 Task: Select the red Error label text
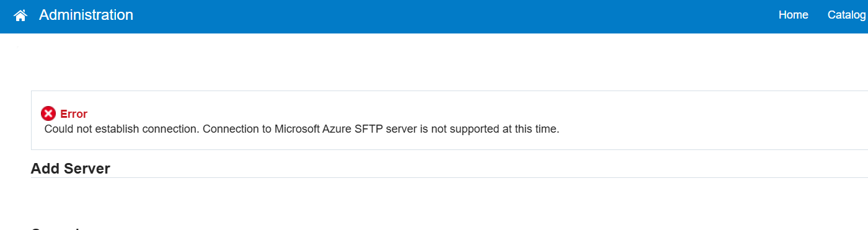[74, 114]
